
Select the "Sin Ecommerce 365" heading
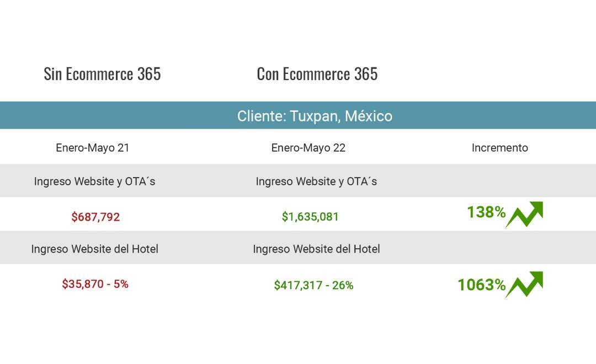pyautogui.click(x=102, y=74)
